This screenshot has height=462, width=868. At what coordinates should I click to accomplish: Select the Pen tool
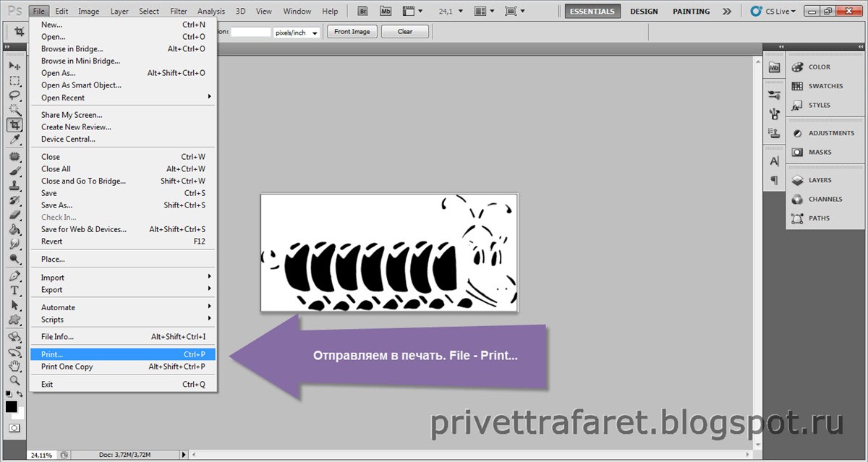pyautogui.click(x=14, y=275)
